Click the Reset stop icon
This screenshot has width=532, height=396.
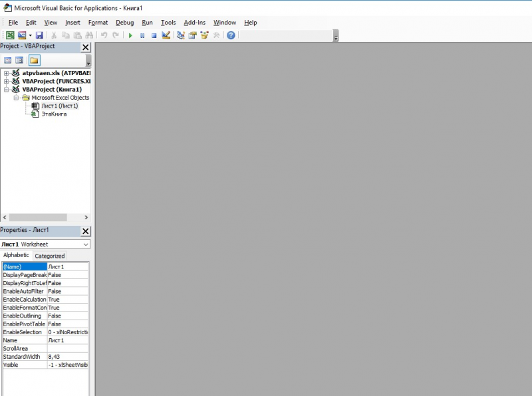[154, 35]
